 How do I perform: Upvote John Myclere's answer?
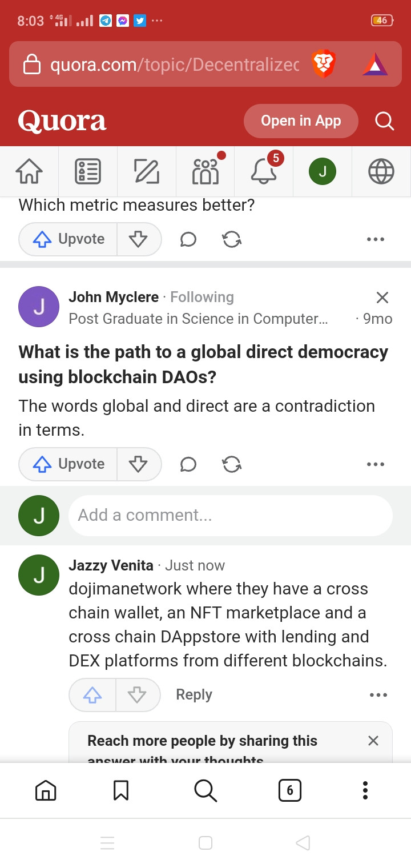pyautogui.click(x=68, y=464)
